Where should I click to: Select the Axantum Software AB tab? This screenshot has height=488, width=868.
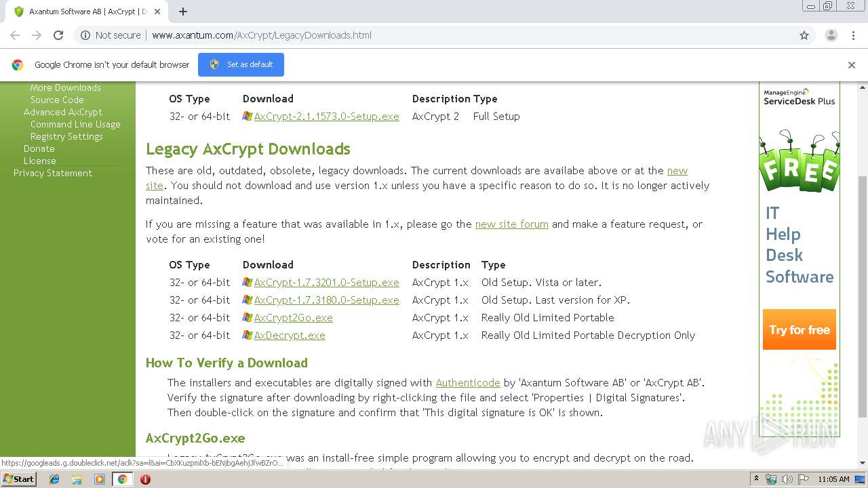[87, 12]
